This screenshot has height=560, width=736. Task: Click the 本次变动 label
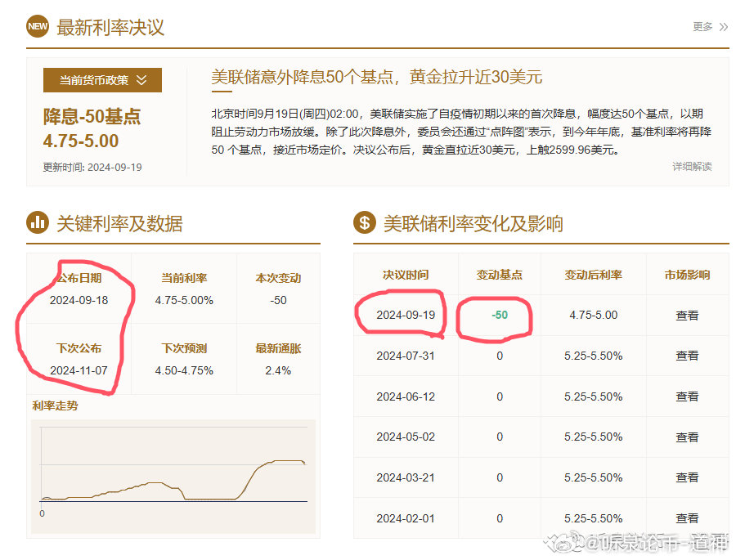278,278
